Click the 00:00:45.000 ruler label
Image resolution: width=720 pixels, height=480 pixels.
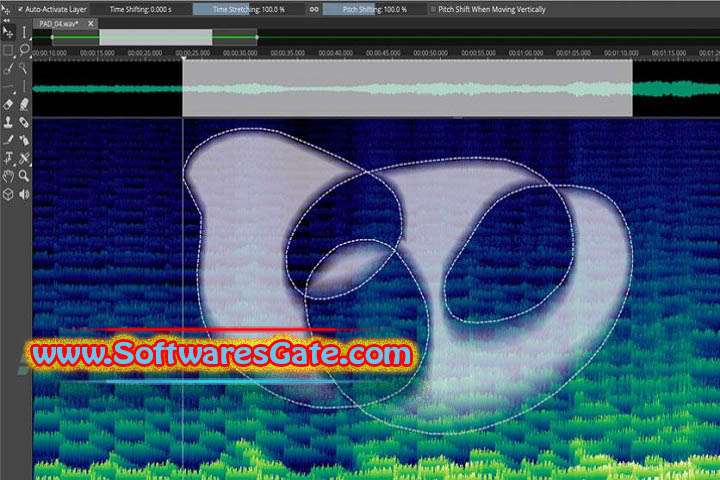(x=383, y=53)
